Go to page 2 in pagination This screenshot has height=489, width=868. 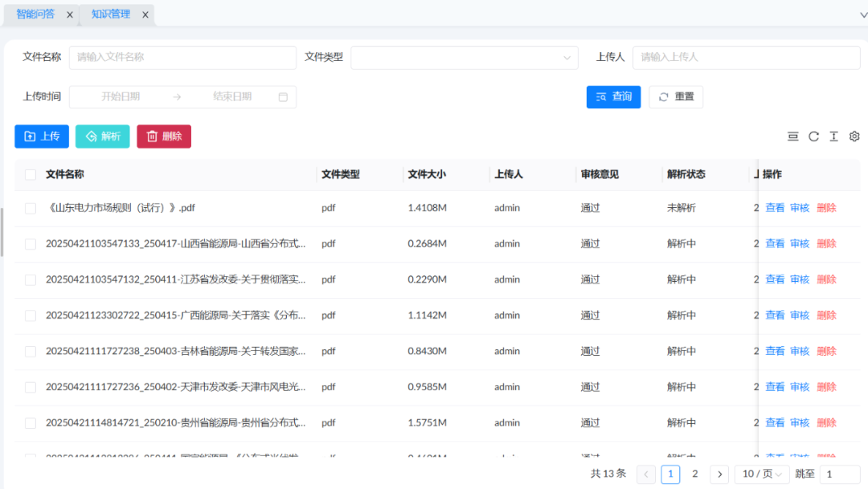pos(695,475)
